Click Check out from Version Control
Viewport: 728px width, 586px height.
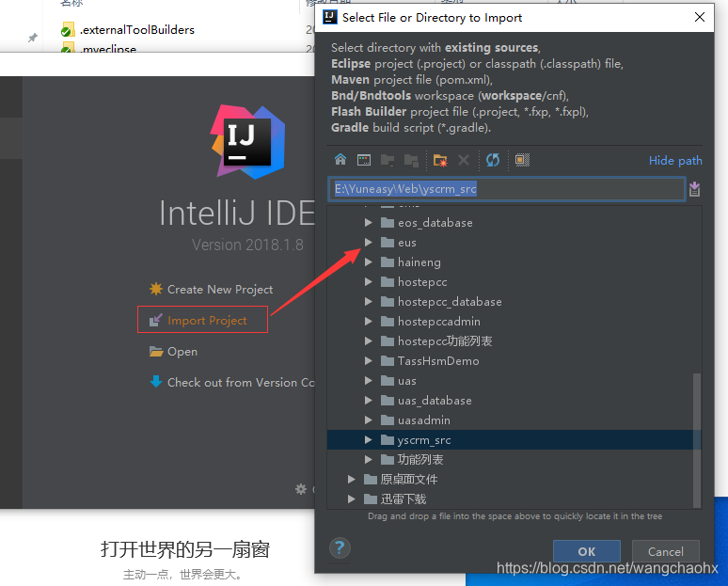click(x=241, y=383)
